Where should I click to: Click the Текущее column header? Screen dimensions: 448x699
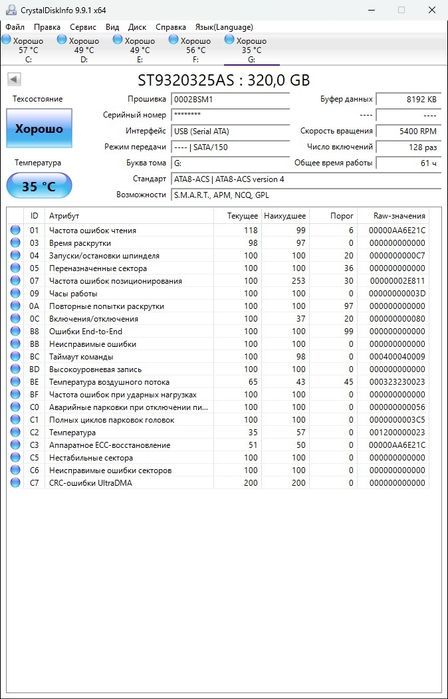coord(238,216)
